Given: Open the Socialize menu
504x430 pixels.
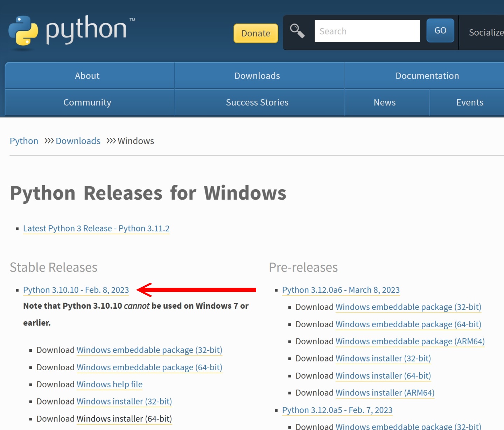Looking at the screenshot, I should pyautogui.click(x=486, y=32).
